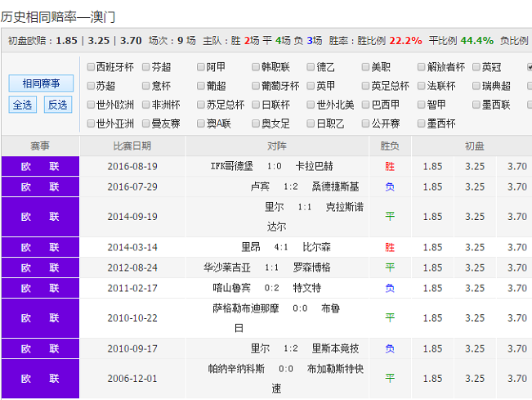
Task: Click the team name 桑德捷斯基
Action: (335, 187)
